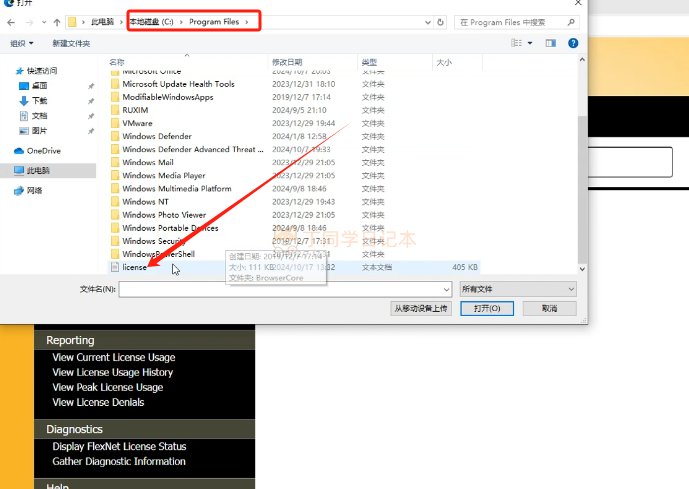Click the 取消 cancel button

coord(550,308)
